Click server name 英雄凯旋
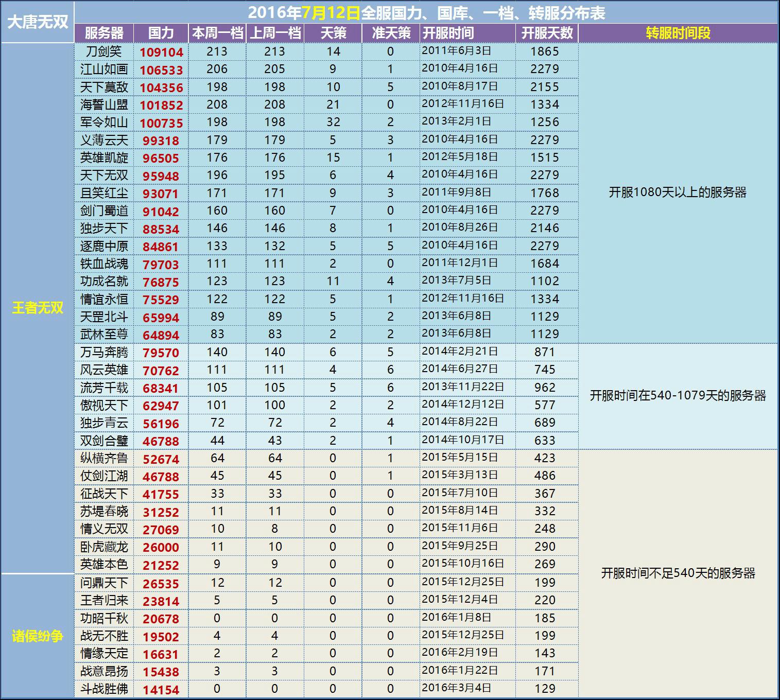This screenshot has height=700, width=780. pyautogui.click(x=104, y=157)
